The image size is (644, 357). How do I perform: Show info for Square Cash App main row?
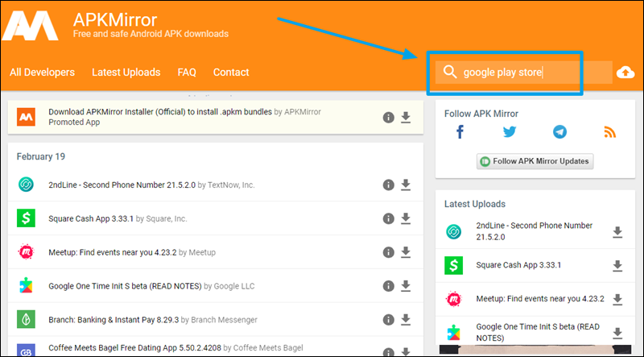[388, 219]
